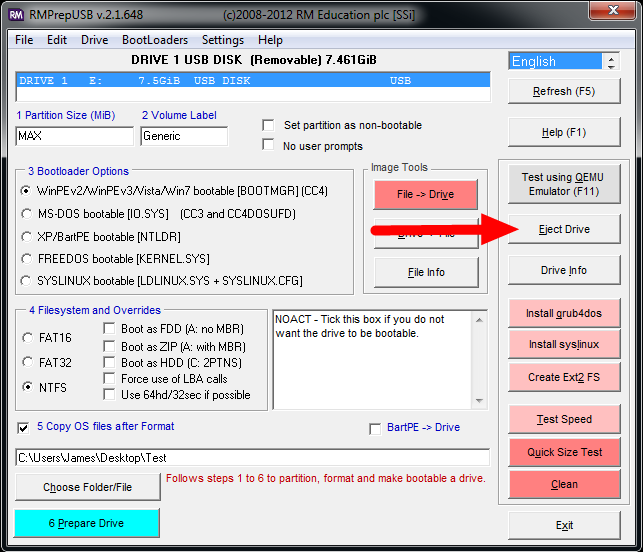Tick the No user prompts checkbox
643x552 pixels.
point(268,145)
